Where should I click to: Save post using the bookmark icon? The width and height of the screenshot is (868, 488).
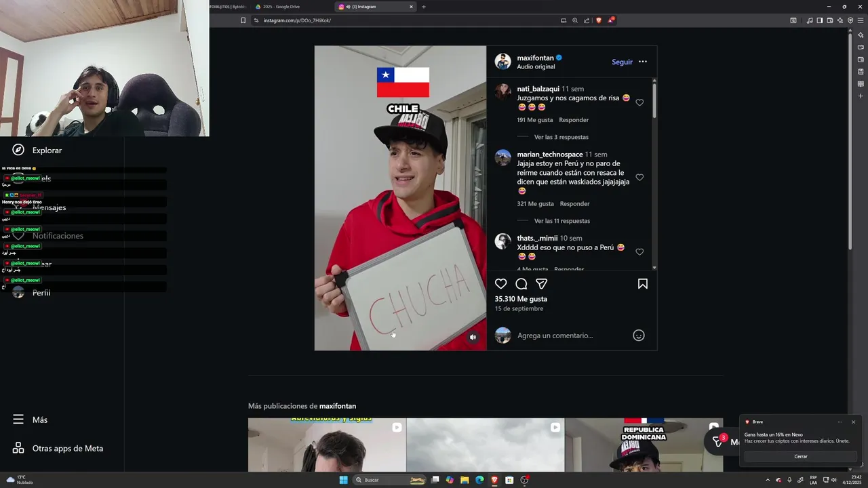pyautogui.click(x=642, y=284)
